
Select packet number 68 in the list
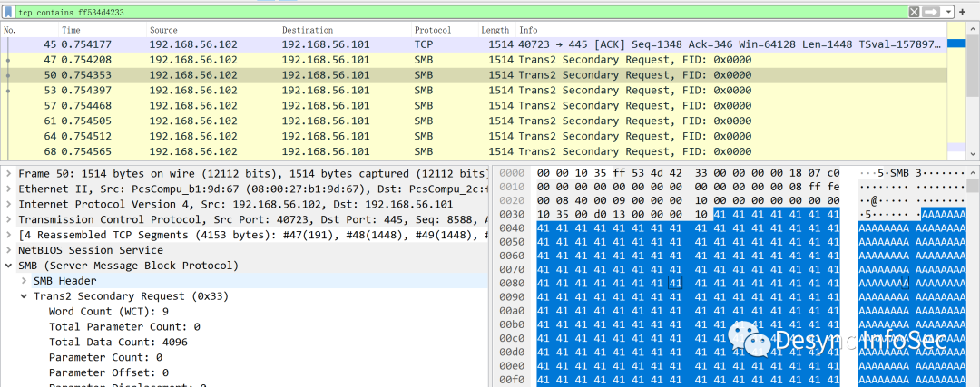[x=474, y=151]
